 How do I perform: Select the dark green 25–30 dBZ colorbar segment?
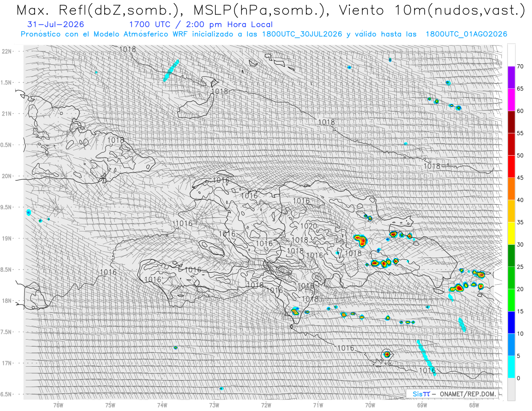511,255
